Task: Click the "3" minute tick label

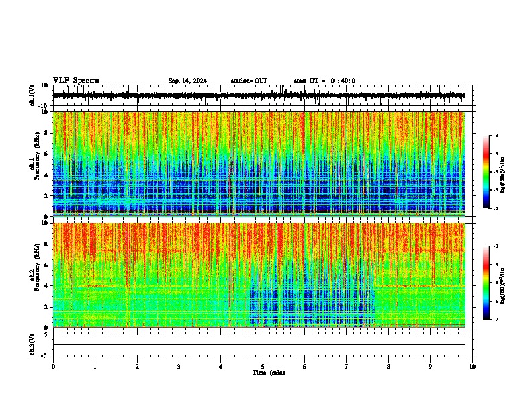Action: [179, 367]
